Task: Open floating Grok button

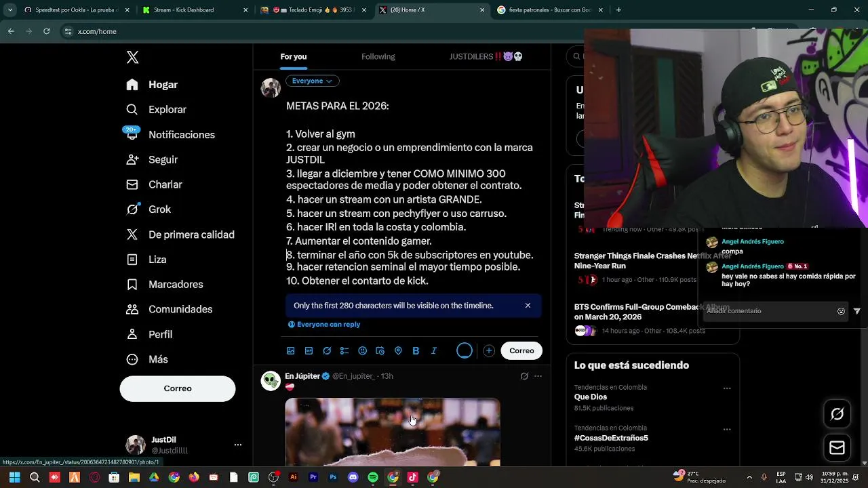Action: 837,414
